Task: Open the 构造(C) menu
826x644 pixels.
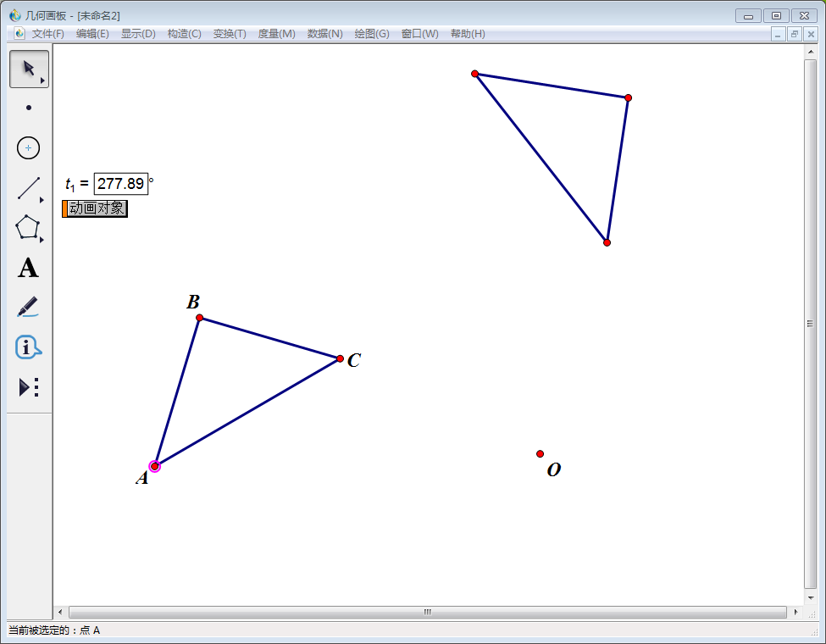Action: (x=185, y=34)
